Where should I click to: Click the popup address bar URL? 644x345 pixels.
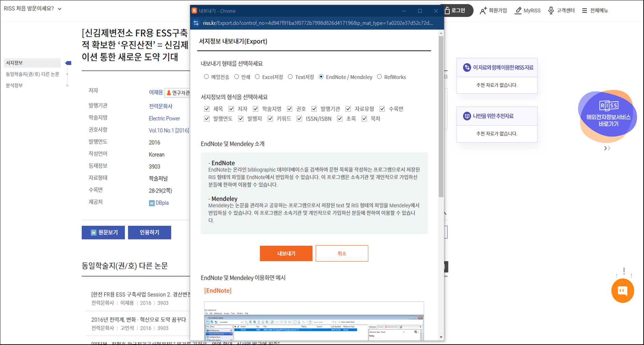click(x=318, y=23)
